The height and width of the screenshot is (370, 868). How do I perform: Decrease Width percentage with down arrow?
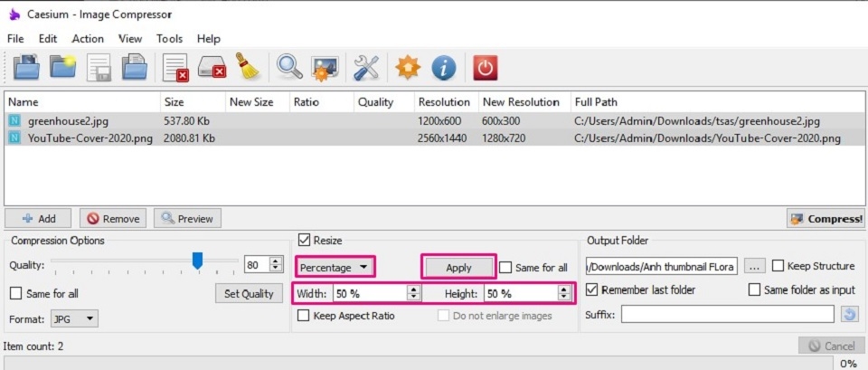tap(413, 298)
